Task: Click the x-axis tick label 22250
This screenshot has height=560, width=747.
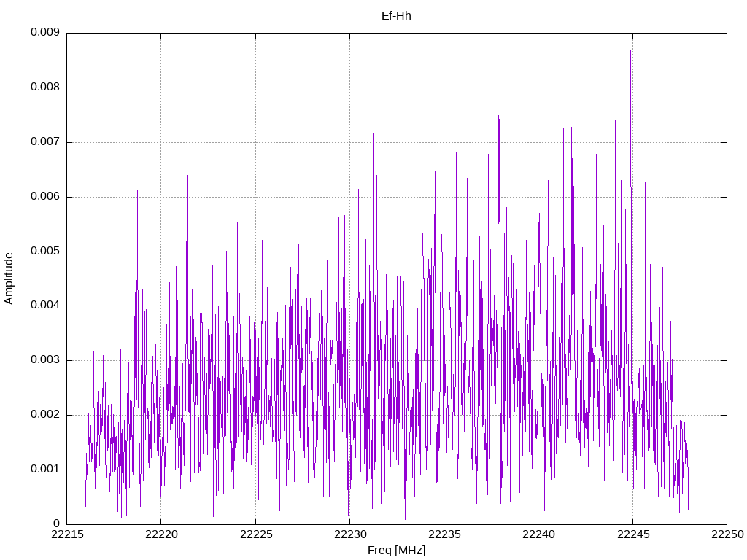Action: [727, 534]
